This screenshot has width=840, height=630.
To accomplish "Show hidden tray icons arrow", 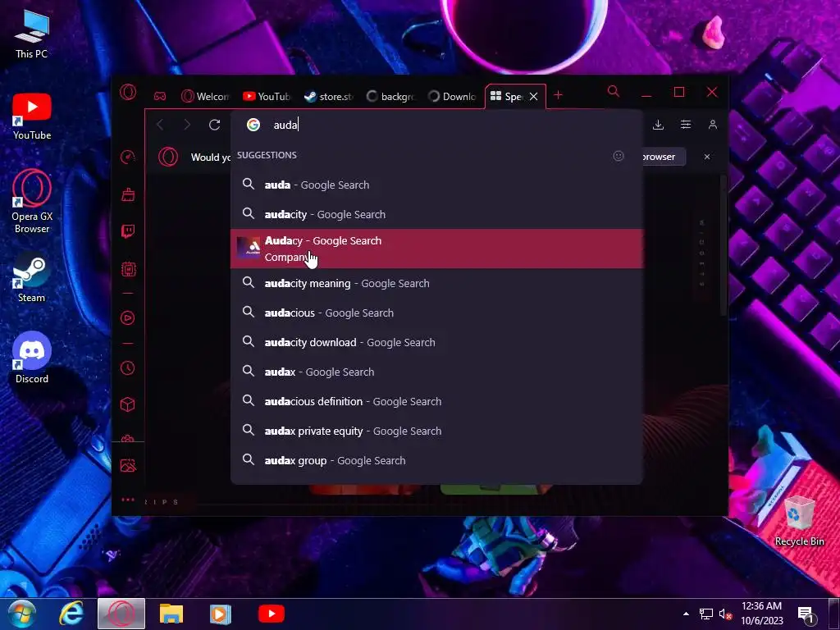I will pyautogui.click(x=686, y=614).
